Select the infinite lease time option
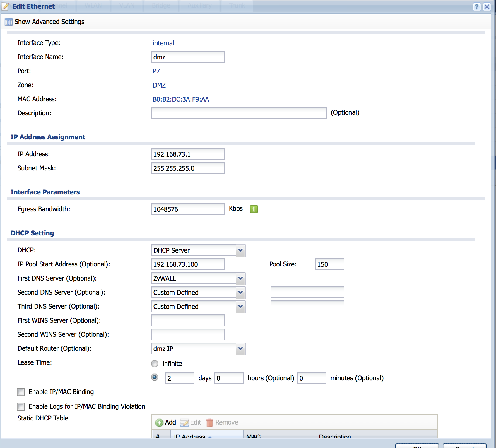496x448 pixels. pos(154,363)
